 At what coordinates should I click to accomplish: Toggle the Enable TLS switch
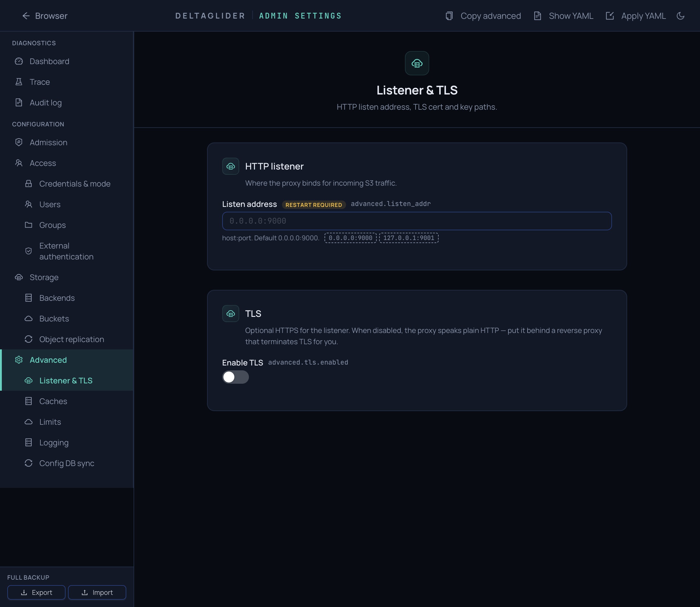235,377
